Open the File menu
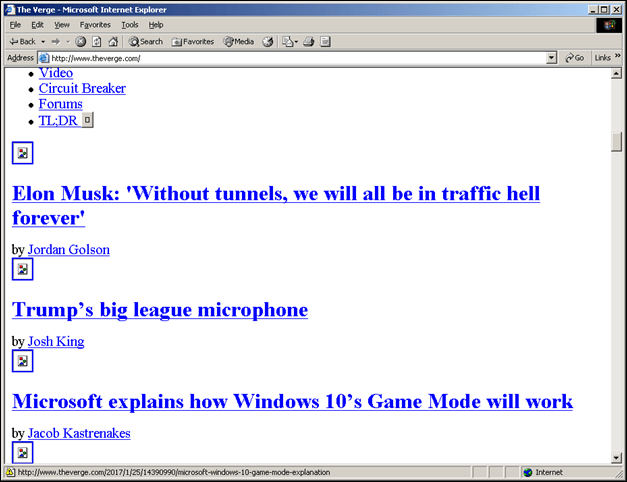The image size is (627, 482). 15,25
